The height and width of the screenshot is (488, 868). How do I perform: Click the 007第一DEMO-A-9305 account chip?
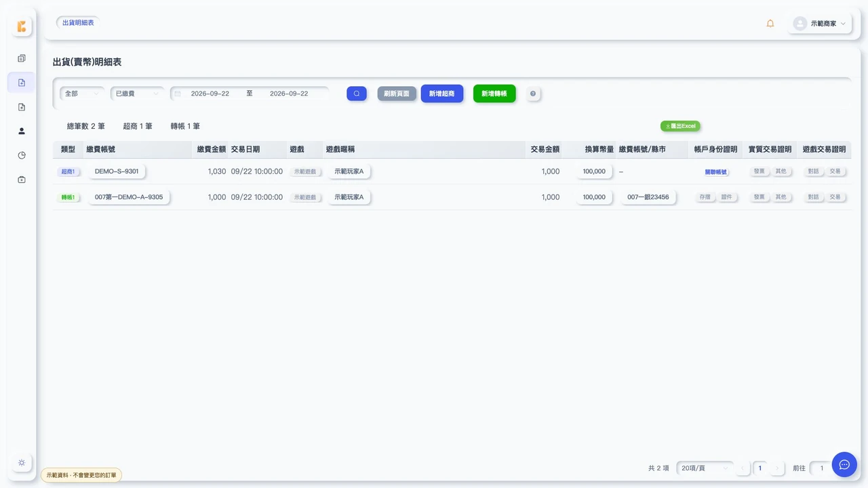[x=129, y=197]
